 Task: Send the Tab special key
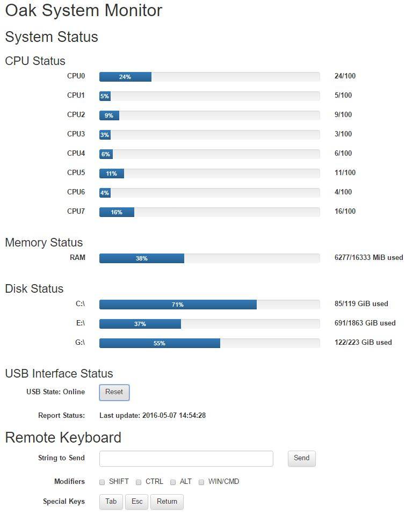pyautogui.click(x=111, y=502)
